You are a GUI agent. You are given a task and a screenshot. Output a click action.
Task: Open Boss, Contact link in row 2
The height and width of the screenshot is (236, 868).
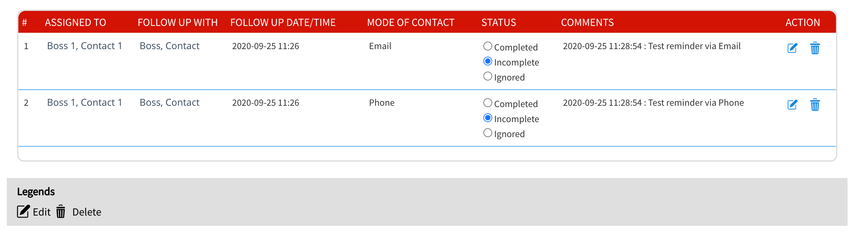pyautogui.click(x=169, y=103)
